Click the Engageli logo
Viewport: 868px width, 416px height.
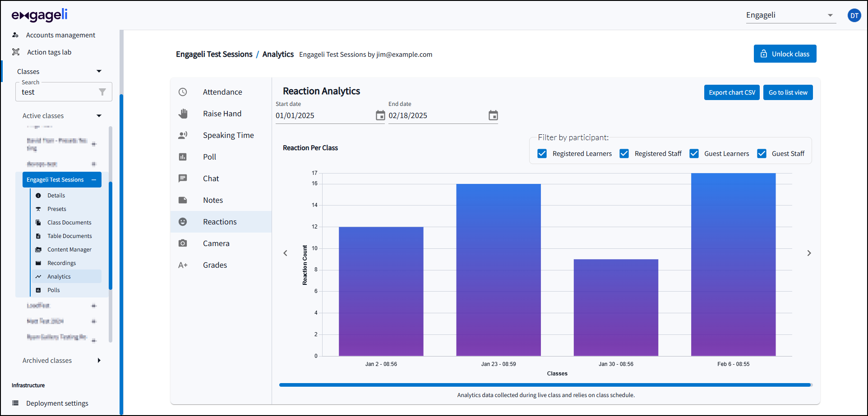40,15
